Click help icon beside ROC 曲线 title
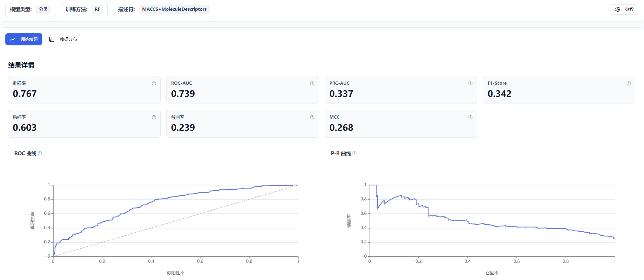 [40, 153]
